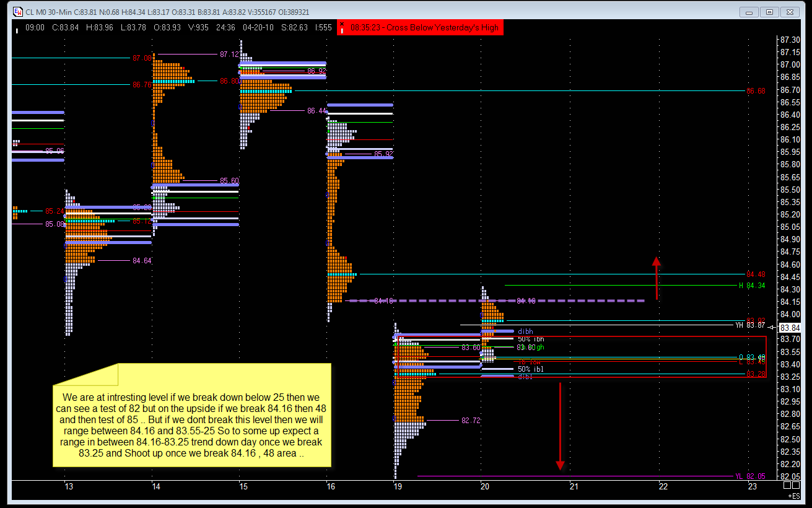This screenshot has width=812, height=508.
Task: Click the "O:83.93" open value
Action: [168, 28]
